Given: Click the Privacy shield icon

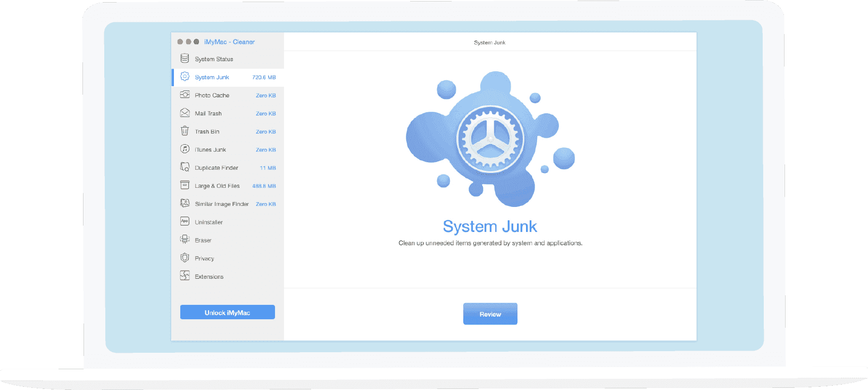Looking at the screenshot, I should coord(185,258).
